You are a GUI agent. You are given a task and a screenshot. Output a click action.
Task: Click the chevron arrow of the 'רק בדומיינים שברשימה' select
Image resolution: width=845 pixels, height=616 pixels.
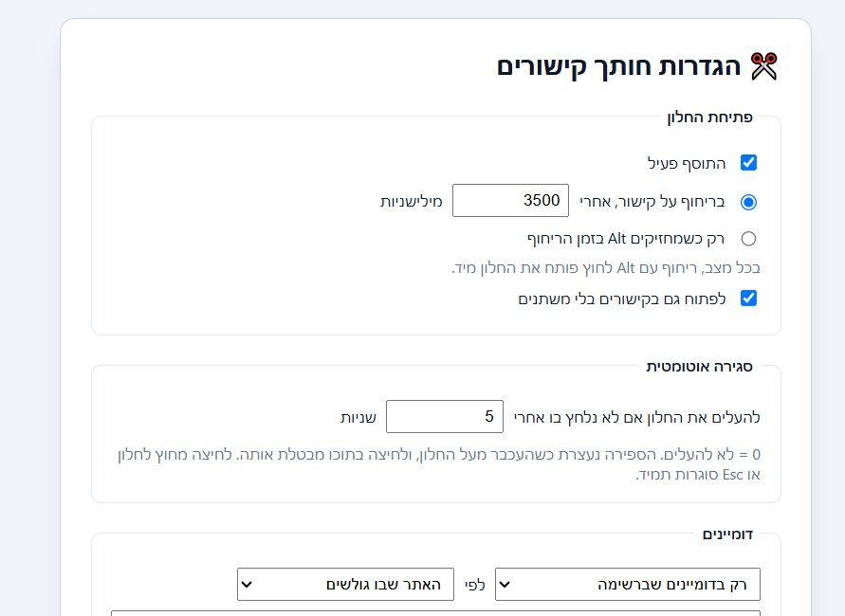[x=505, y=584]
